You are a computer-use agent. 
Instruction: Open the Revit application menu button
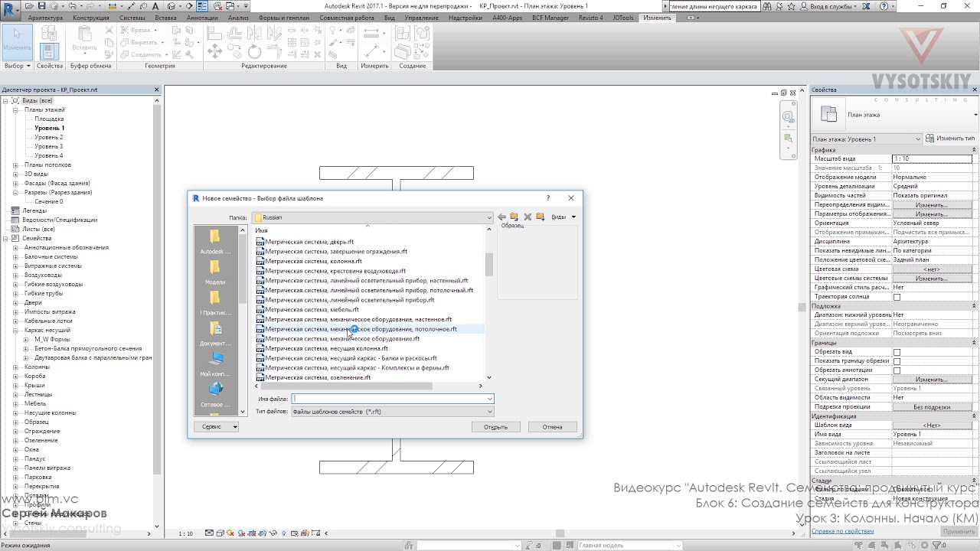pyautogui.click(x=11, y=9)
